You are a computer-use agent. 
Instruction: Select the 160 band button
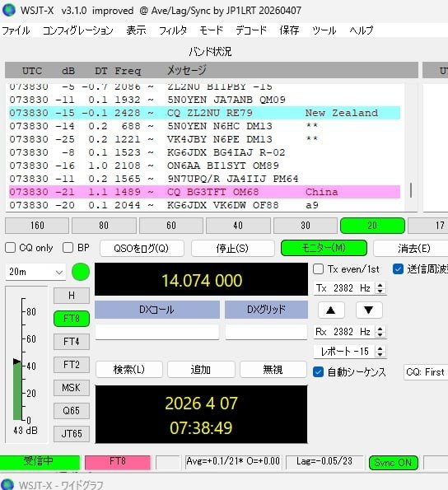(37, 226)
